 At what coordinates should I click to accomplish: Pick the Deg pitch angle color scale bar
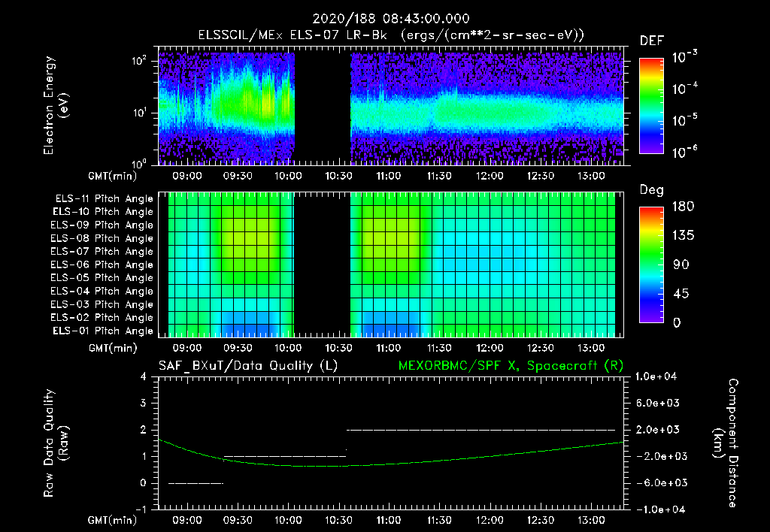(x=651, y=265)
